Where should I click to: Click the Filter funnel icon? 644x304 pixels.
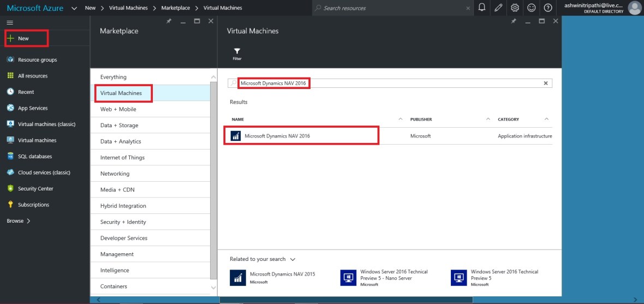point(237,52)
